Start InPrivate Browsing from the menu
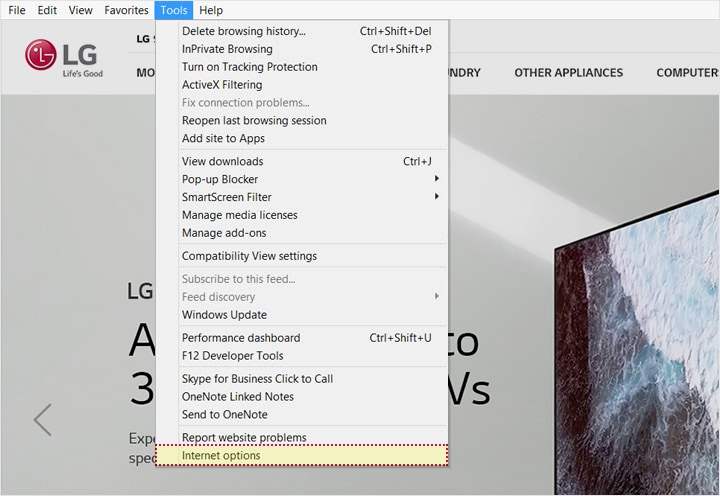The height and width of the screenshot is (496, 720). pyautogui.click(x=227, y=49)
